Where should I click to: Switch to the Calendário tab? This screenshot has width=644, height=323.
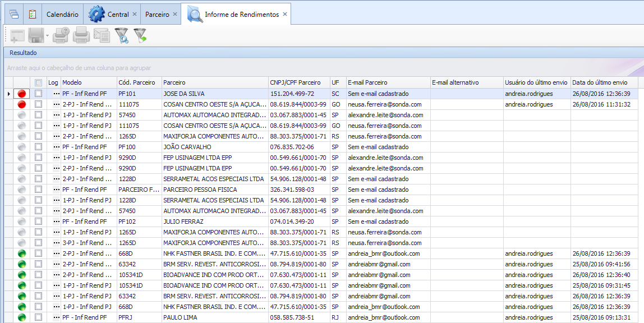click(62, 14)
